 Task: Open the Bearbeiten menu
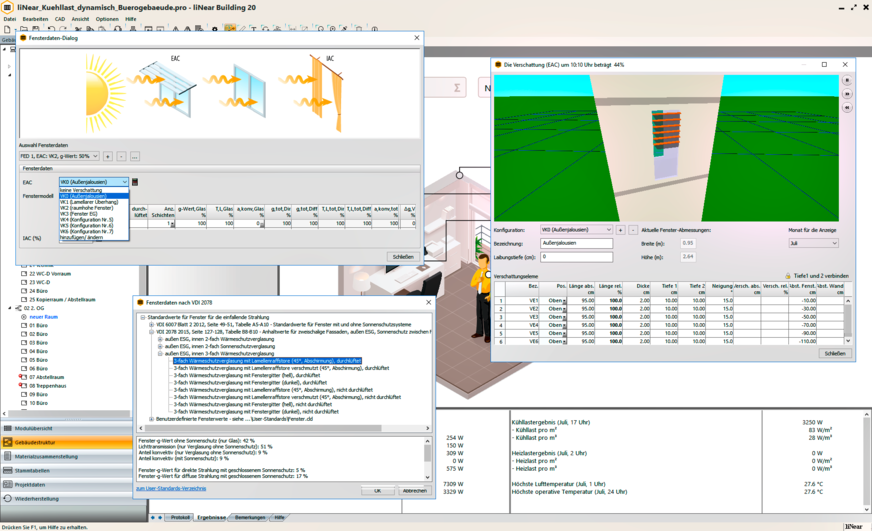[36, 19]
